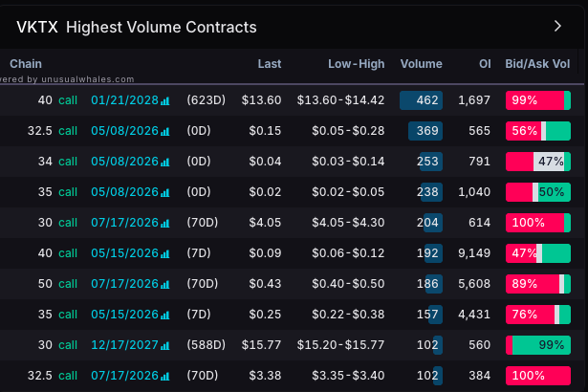Click the 157 volume cell
The height and width of the screenshot is (392, 588).
(x=427, y=315)
